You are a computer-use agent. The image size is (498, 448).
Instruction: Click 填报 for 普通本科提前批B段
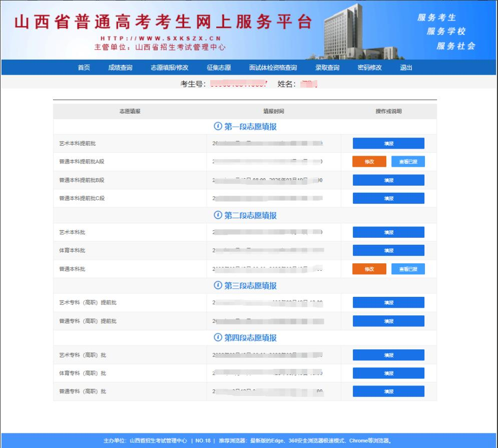(388, 180)
